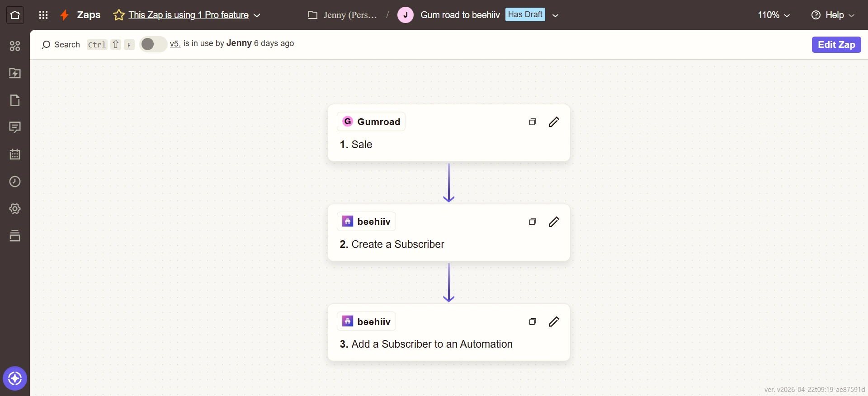Click the Gumroad app logo

pyautogui.click(x=348, y=121)
